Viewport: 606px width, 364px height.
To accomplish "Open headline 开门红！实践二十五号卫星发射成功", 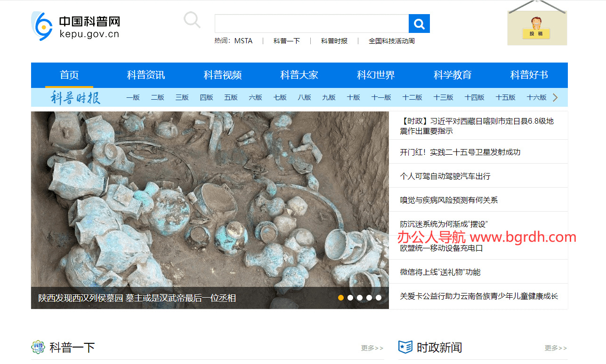I will coord(460,152).
